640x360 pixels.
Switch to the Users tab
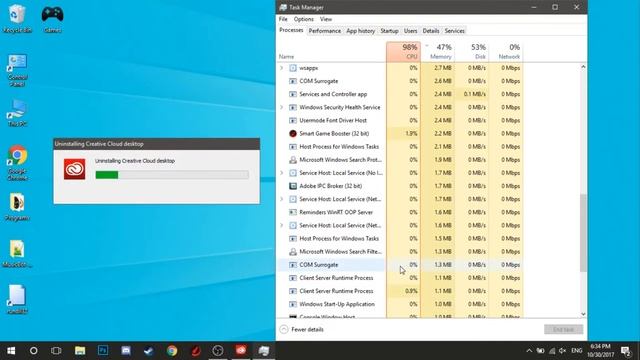pos(410,31)
